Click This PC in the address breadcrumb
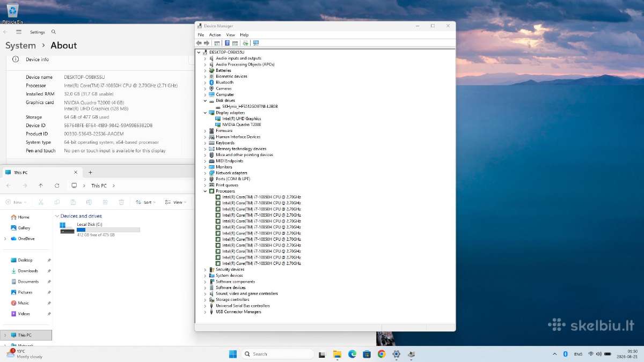 99,186
